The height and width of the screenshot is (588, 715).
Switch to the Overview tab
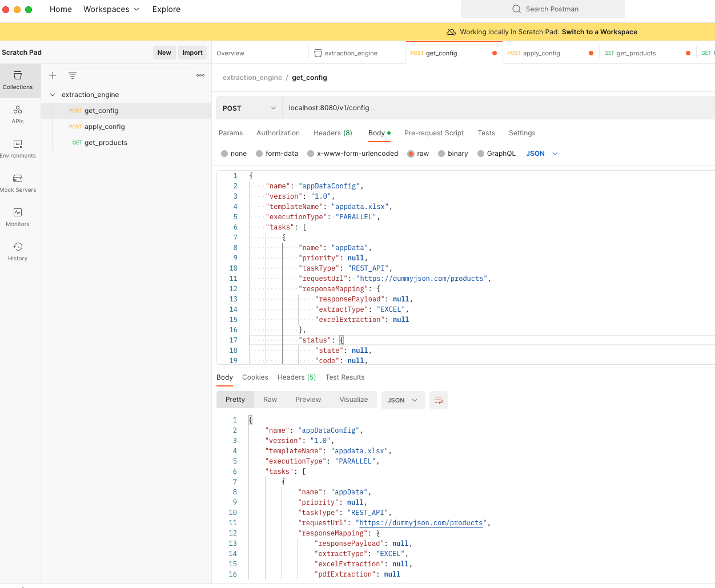[230, 53]
